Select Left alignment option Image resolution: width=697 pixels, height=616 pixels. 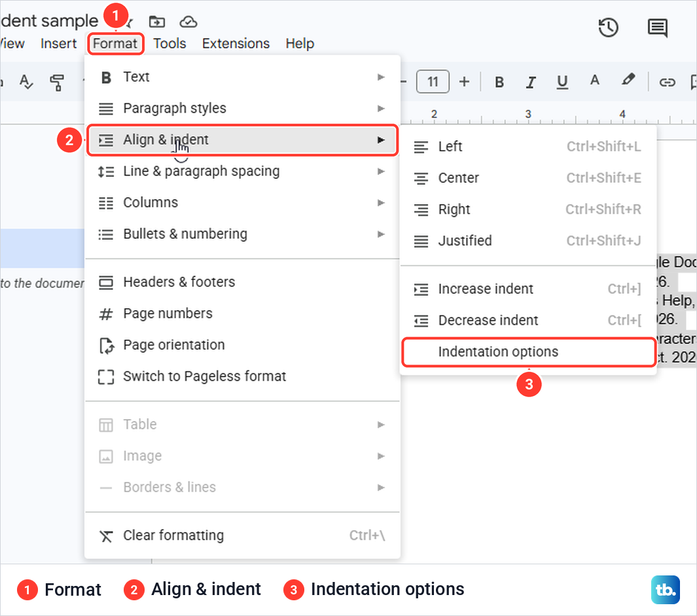[x=528, y=147]
